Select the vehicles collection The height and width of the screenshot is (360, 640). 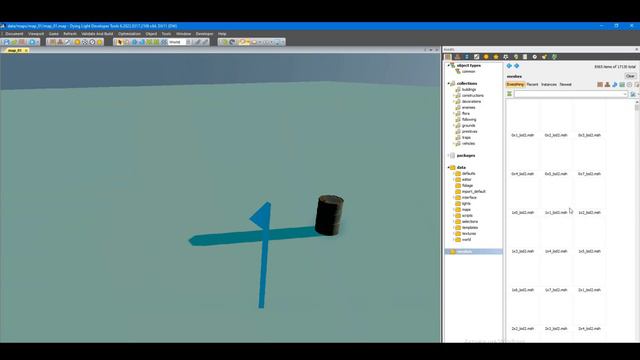coord(468,144)
